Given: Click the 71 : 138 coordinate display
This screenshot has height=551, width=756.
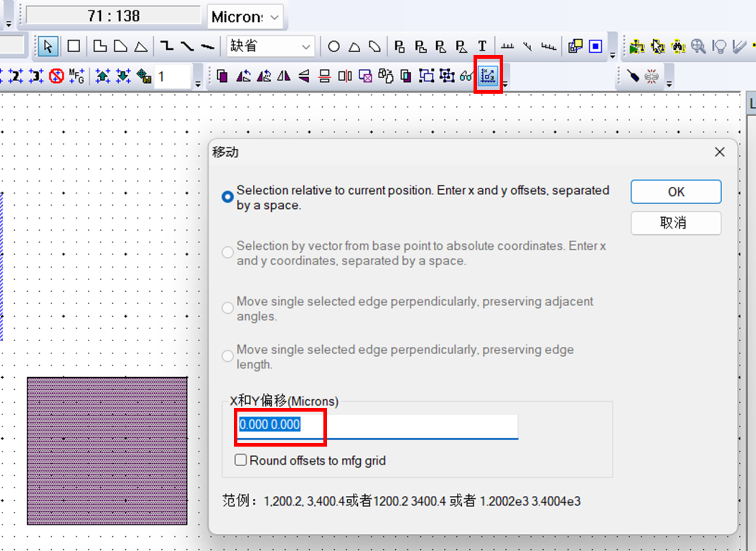Looking at the screenshot, I should [x=113, y=16].
